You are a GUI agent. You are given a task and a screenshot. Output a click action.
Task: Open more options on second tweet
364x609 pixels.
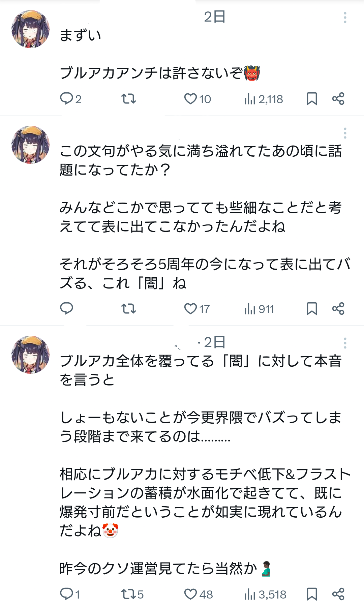(345, 133)
